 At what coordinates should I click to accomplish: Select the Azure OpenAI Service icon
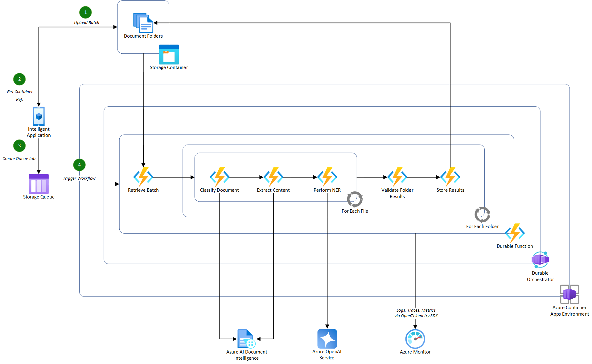tap(327, 339)
